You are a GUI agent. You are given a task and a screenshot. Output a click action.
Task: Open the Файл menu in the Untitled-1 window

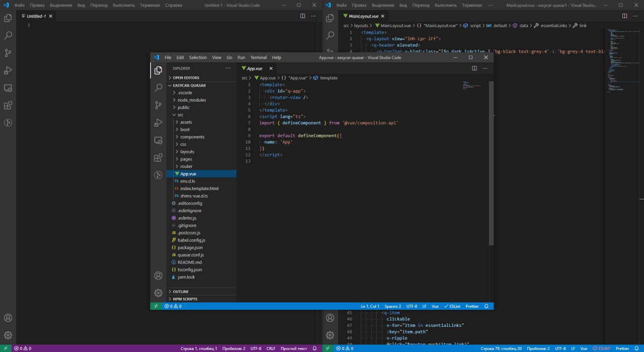20,5
